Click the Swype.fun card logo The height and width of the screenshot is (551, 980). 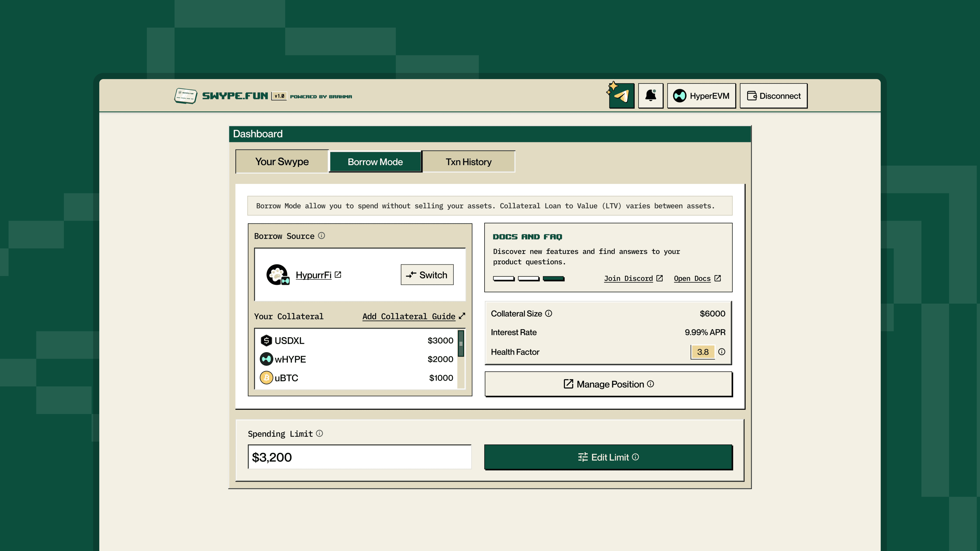tap(186, 96)
